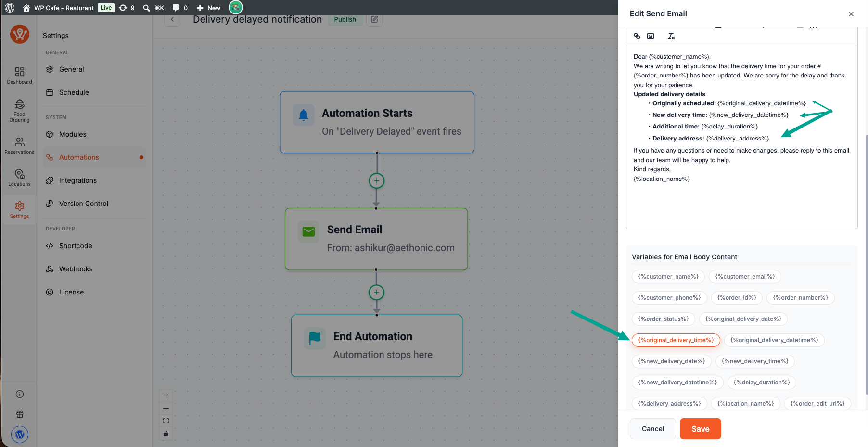Screen dimensions: 868x447
Task: Add step after Send Email
Action: click(376, 292)
